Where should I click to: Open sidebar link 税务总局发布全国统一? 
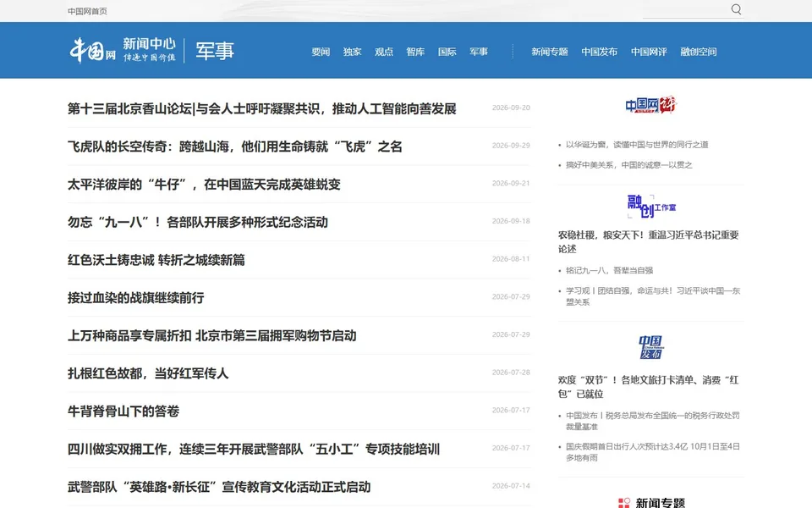(652, 421)
